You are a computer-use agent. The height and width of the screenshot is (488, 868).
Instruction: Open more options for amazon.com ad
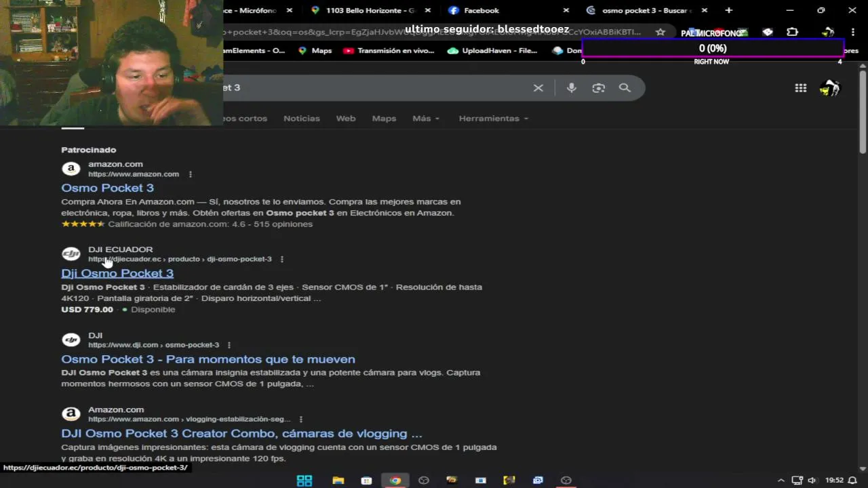pyautogui.click(x=191, y=174)
